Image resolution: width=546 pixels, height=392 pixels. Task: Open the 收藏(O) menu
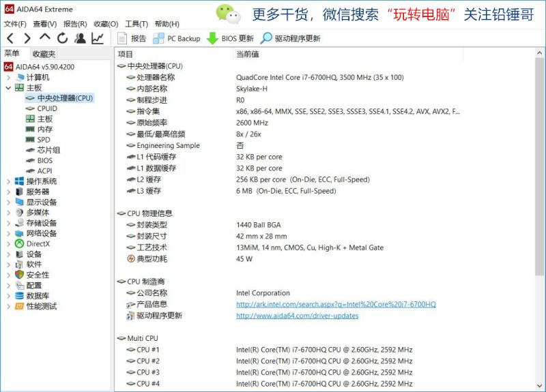tap(106, 24)
